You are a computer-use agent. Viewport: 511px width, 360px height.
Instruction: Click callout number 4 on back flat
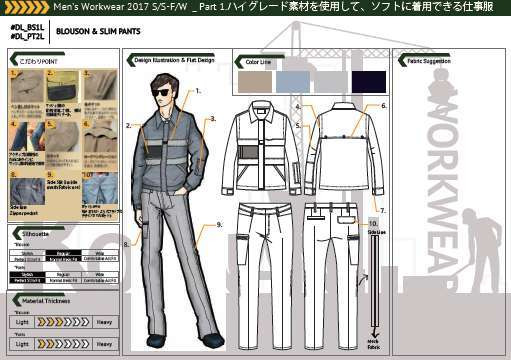point(298,107)
